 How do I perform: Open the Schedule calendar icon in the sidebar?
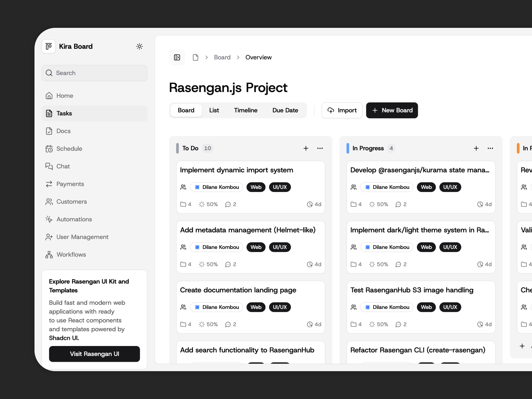click(x=49, y=149)
